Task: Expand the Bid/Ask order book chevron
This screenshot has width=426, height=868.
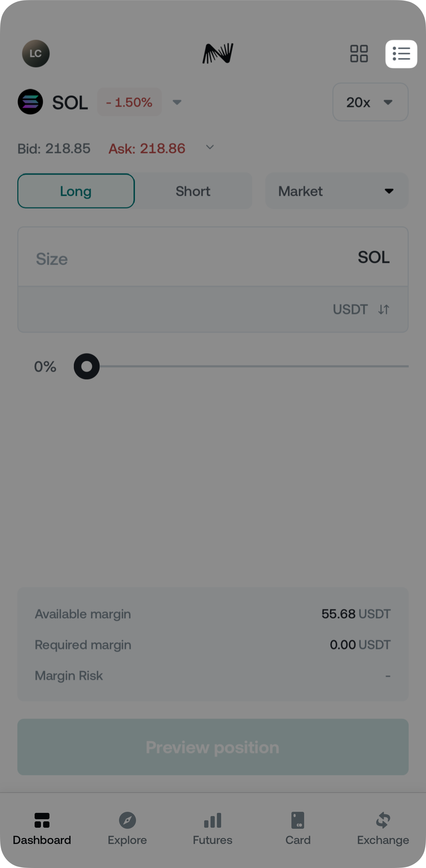Action: pyautogui.click(x=210, y=147)
